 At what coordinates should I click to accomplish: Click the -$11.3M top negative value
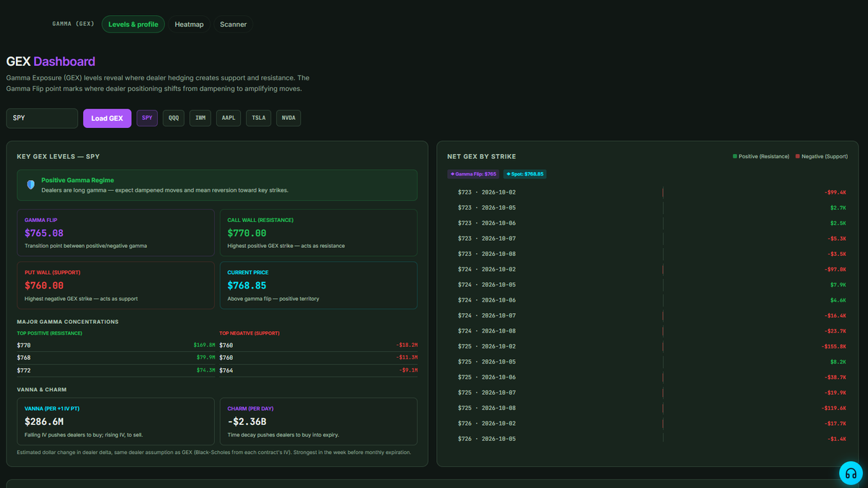tap(407, 357)
